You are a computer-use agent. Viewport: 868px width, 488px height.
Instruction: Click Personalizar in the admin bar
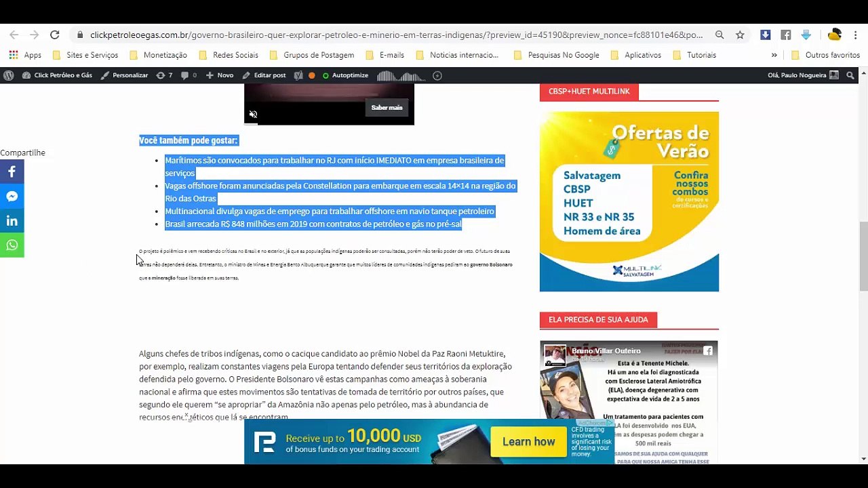click(124, 75)
